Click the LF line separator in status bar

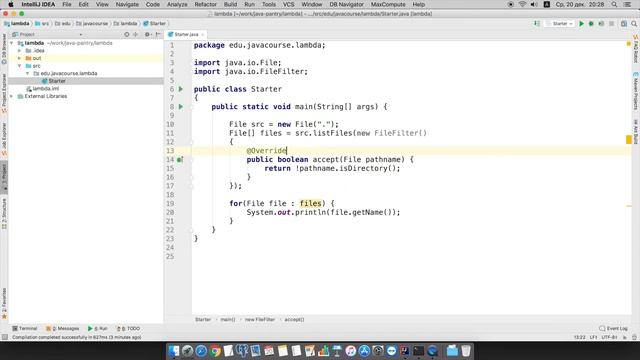coord(593,338)
